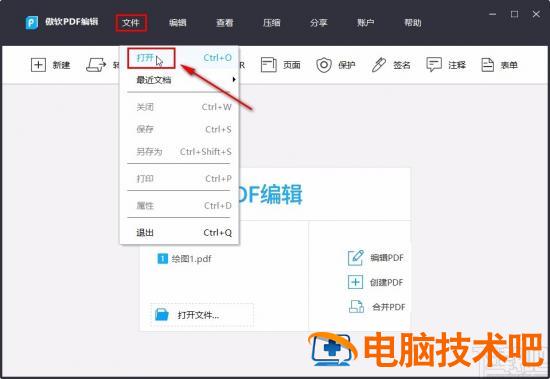The height and width of the screenshot is (379, 550).
Task: Open the 账户 menu
Action: [365, 23]
